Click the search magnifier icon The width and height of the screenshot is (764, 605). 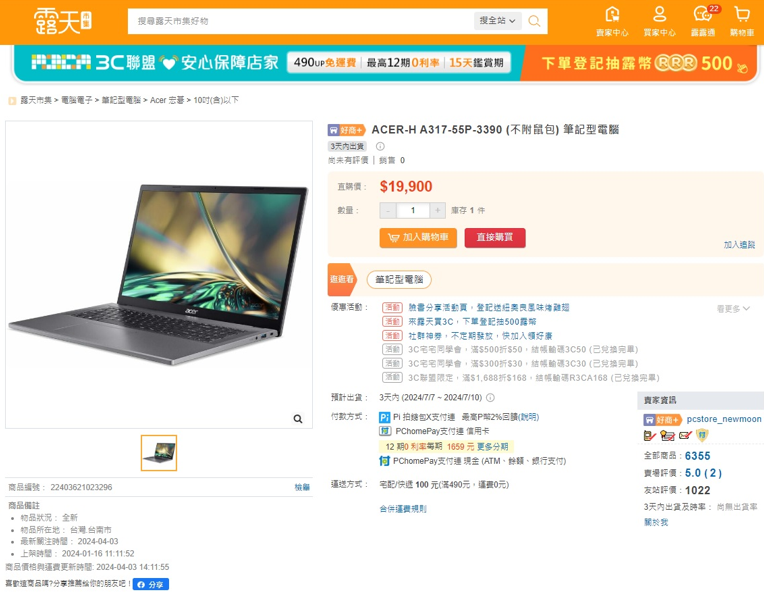click(534, 21)
